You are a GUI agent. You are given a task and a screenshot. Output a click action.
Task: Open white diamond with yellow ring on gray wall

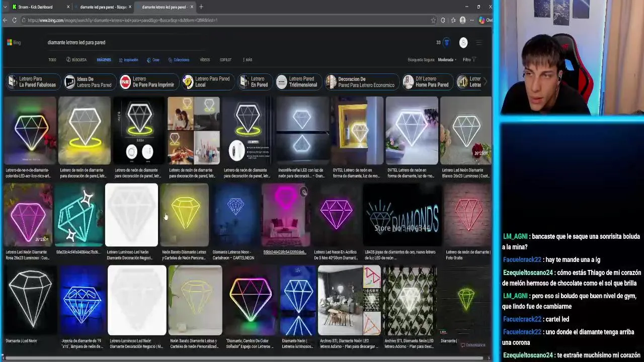(85, 131)
